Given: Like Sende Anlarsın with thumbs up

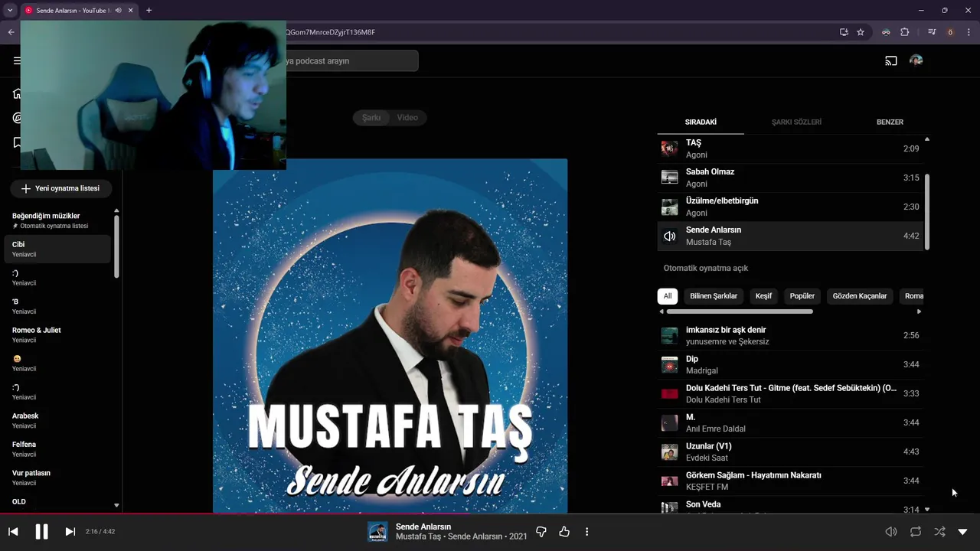Looking at the screenshot, I should 564,532.
